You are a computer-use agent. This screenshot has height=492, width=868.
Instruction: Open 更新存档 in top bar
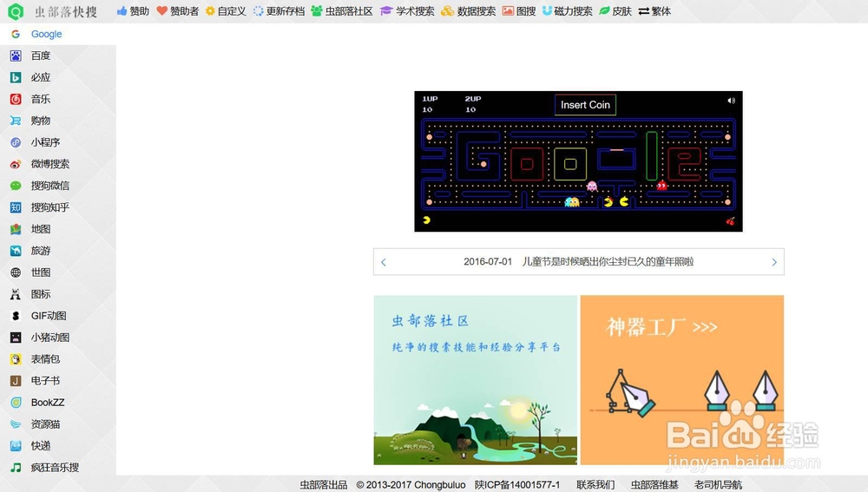[x=279, y=11]
